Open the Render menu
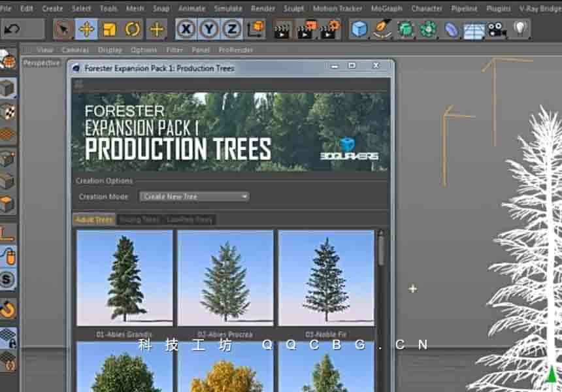Image resolution: width=562 pixels, height=392 pixels. pos(263,8)
